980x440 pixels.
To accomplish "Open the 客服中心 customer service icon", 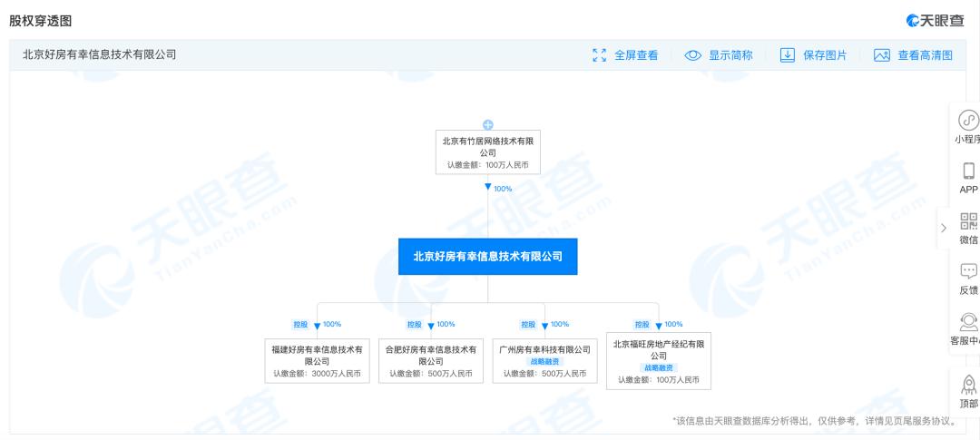I will [969, 322].
